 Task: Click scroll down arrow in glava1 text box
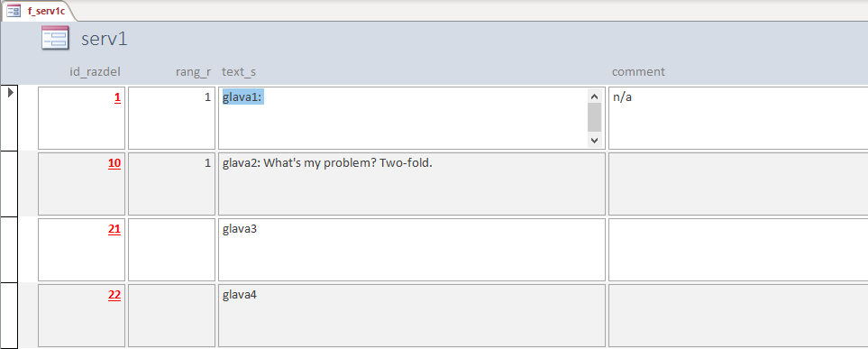tap(595, 141)
